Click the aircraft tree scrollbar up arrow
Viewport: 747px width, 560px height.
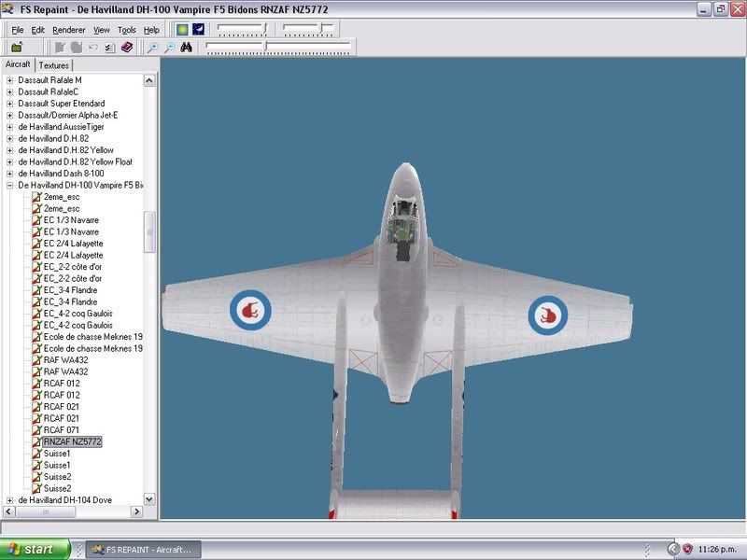point(149,80)
